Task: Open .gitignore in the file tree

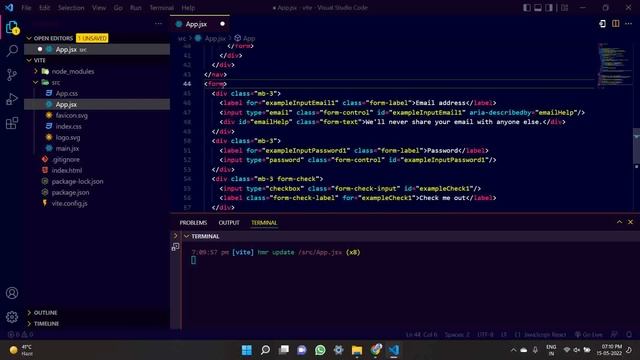Action: tap(65, 160)
